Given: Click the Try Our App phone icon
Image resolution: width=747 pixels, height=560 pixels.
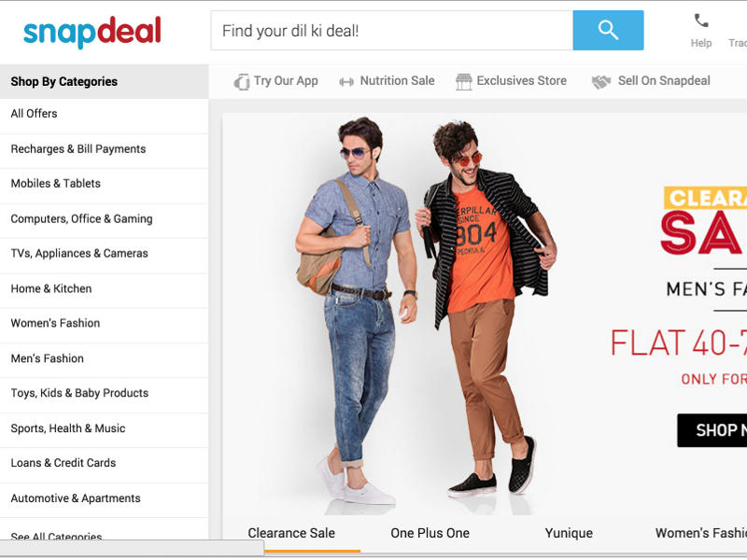Looking at the screenshot, I should point(242,82).
